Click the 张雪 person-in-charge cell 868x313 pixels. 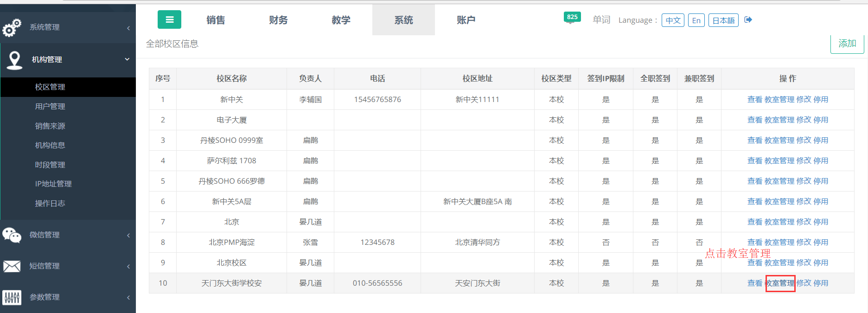coord(310,243)
